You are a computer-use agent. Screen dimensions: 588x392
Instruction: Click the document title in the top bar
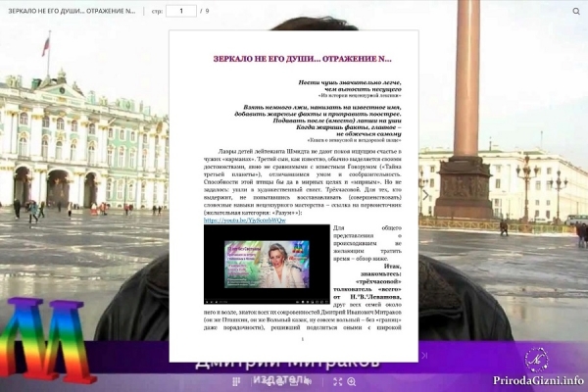pos(72,11)
